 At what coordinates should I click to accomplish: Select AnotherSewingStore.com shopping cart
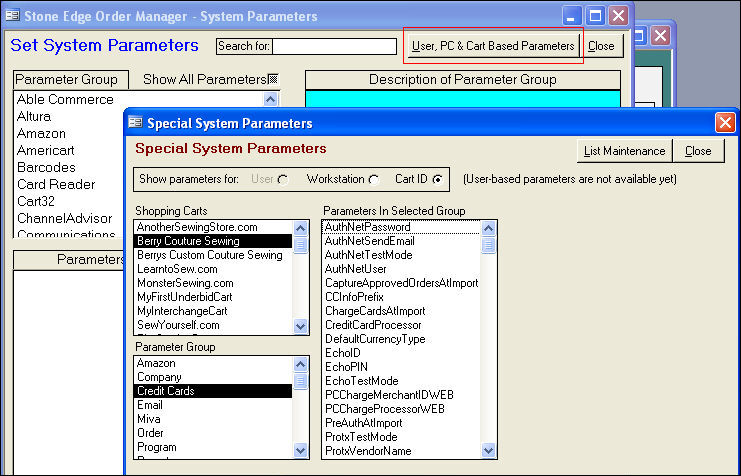click(x=214, y=227)
